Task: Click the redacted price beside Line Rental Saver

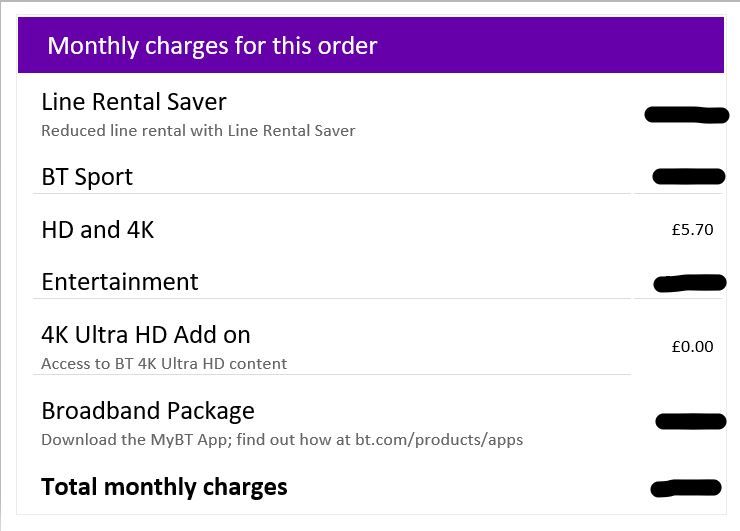Action: click(x=687, y=114)
